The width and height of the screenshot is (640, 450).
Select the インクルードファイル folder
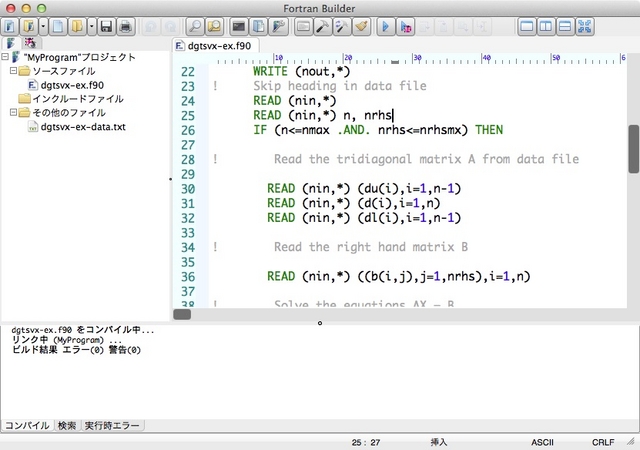78,99
